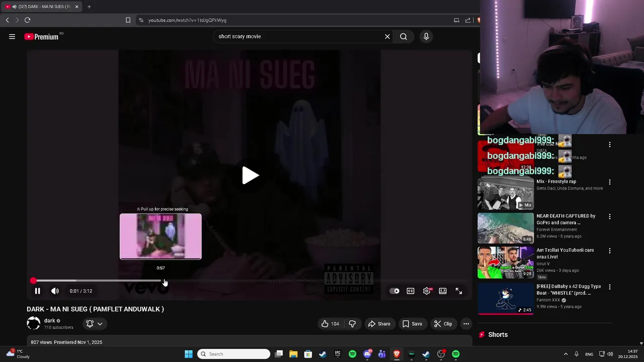Start voice search with microphone icon

pyautogui.click(x=426, y=36)
